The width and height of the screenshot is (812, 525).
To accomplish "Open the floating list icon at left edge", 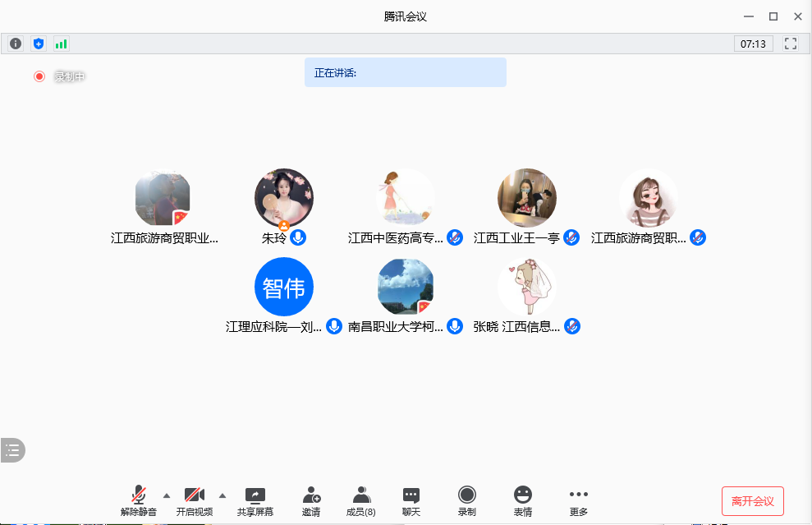I will [12, 450].
